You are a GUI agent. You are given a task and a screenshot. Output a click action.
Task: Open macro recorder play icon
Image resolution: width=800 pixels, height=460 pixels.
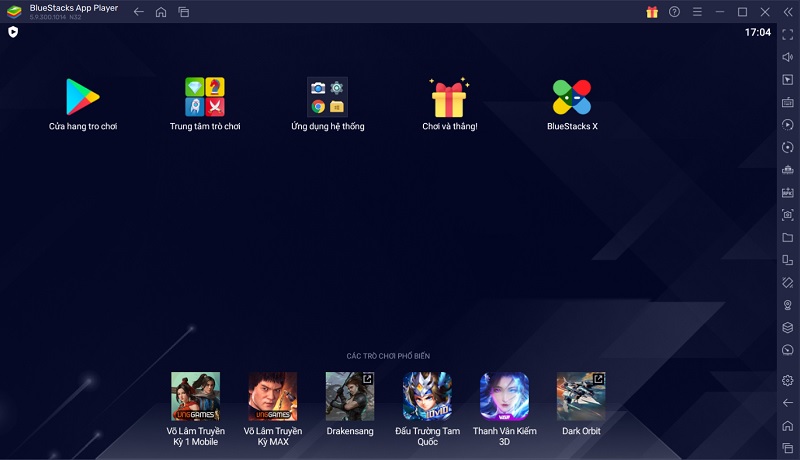(788, 124)
